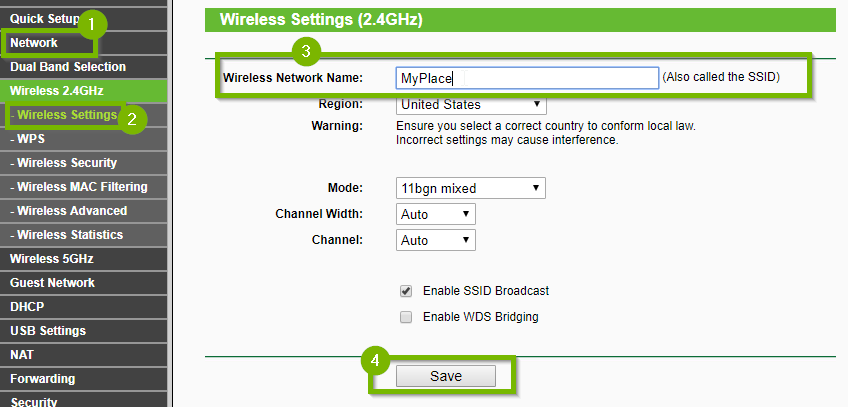Click the Save button
Image resolution: width=848 pixels, height=407 pixels.
(x=446, y=376)
